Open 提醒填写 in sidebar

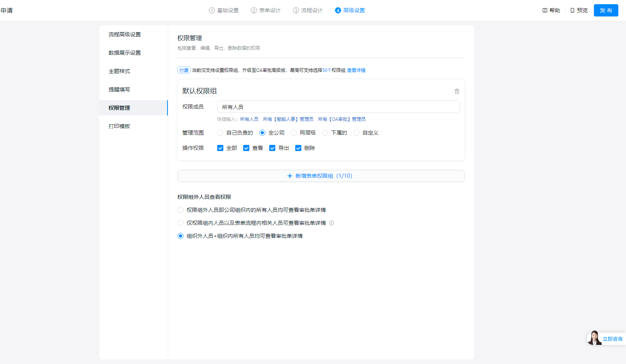[x=133, y=89]
